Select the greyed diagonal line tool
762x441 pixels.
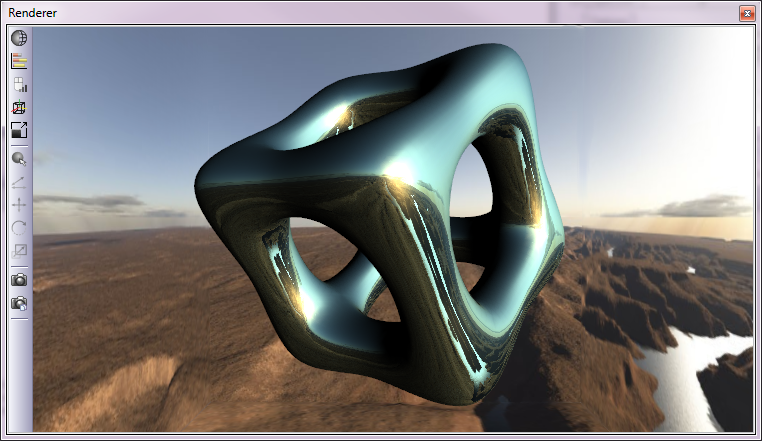point(19,181)
